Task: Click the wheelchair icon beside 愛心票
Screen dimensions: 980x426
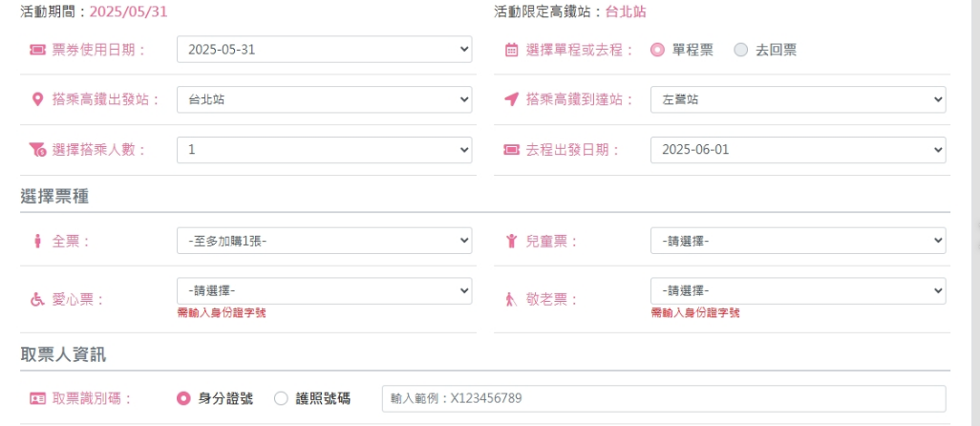Action: click(x=38, y=299)
